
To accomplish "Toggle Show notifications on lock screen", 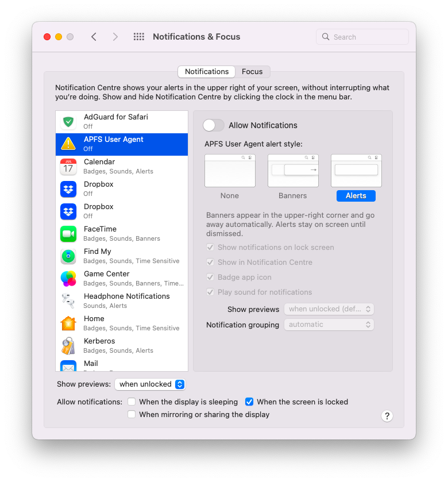I will click(210, 247).
